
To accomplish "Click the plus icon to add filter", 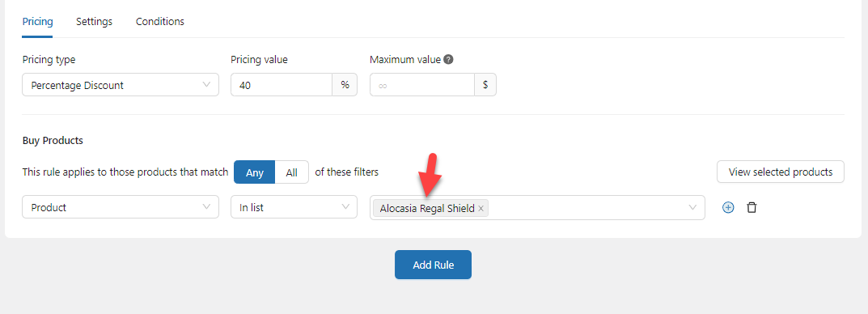I will tap(729, 208).
